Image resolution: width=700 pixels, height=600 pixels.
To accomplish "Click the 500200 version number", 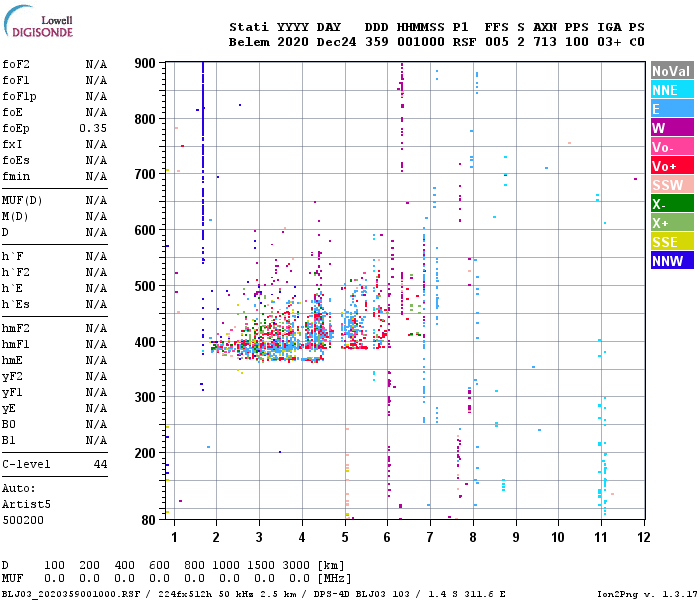I will coord(23,520).
